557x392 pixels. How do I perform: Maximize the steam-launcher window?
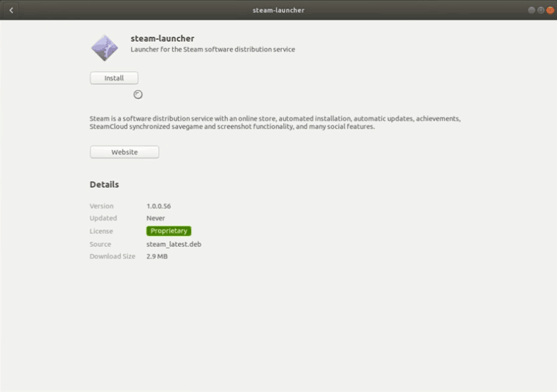541,11
